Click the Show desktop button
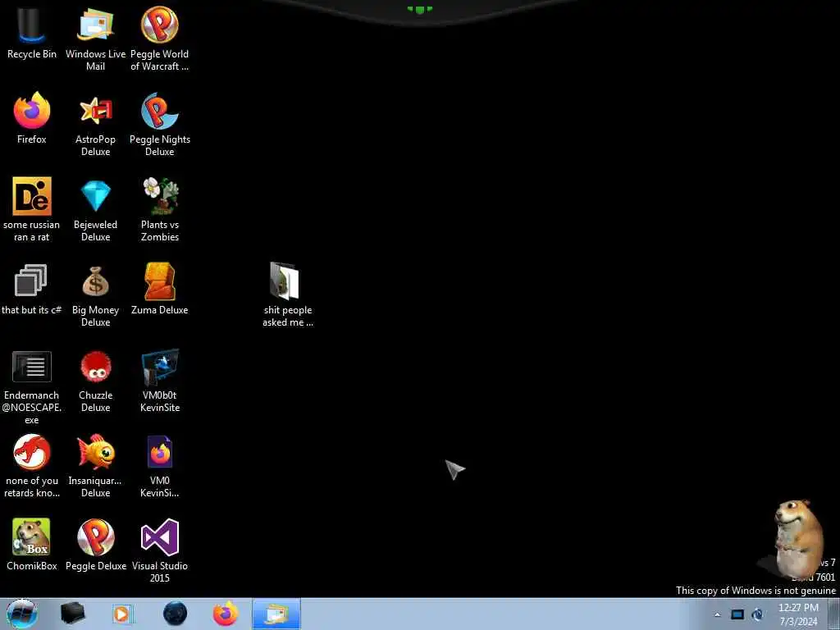The height and width of the screenshot is (630, 840). coord(834,614)
